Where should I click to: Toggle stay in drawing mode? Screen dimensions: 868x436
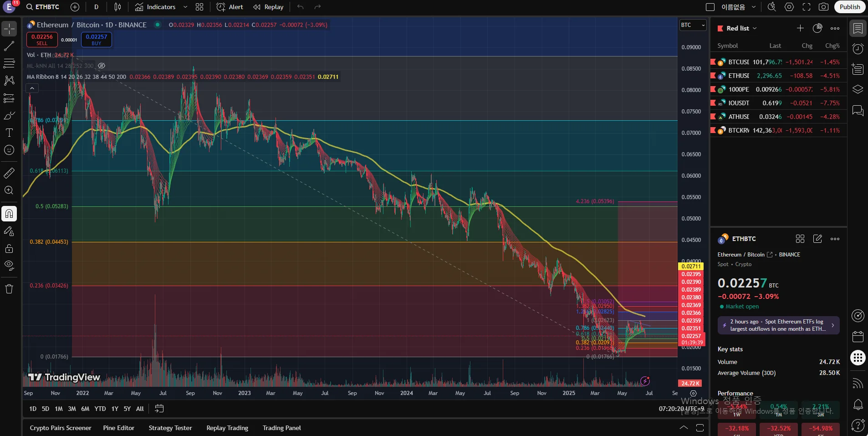(x=9, y=231)
